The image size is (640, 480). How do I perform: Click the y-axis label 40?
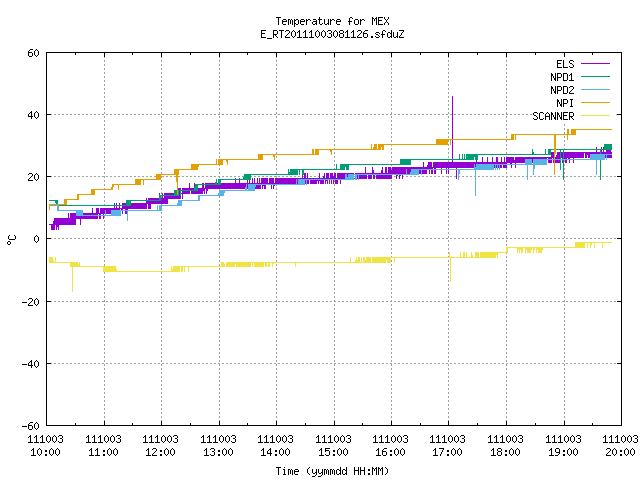point(33,115)
